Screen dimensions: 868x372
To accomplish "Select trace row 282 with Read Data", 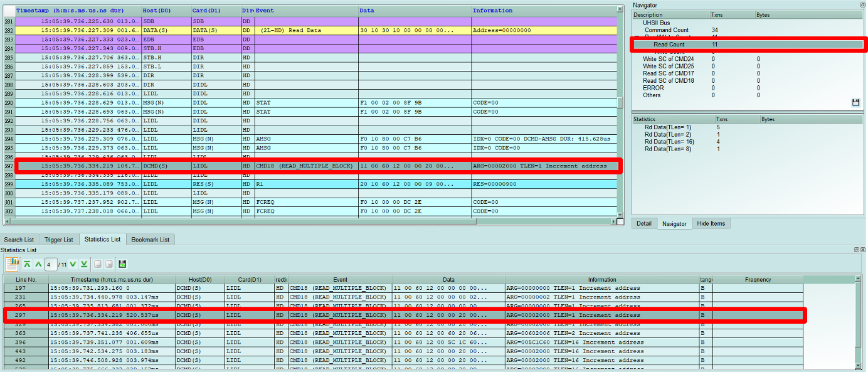I will (310, 30).
